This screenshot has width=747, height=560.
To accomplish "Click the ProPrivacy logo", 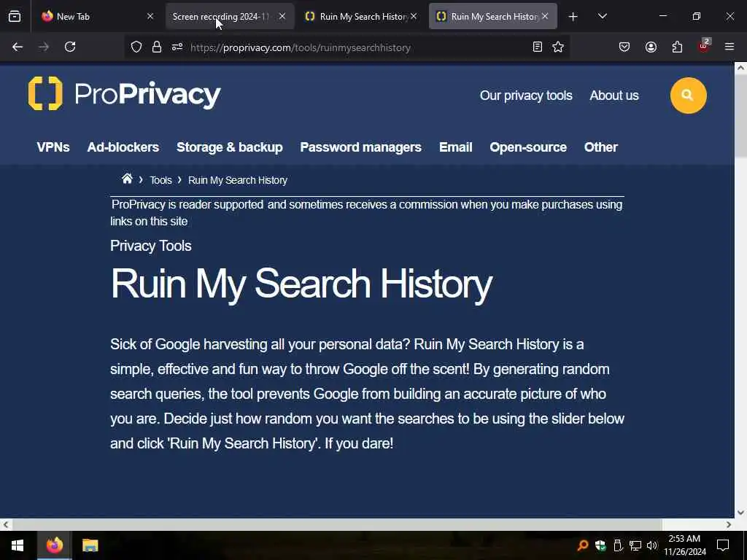I will [x=124, y=94].
